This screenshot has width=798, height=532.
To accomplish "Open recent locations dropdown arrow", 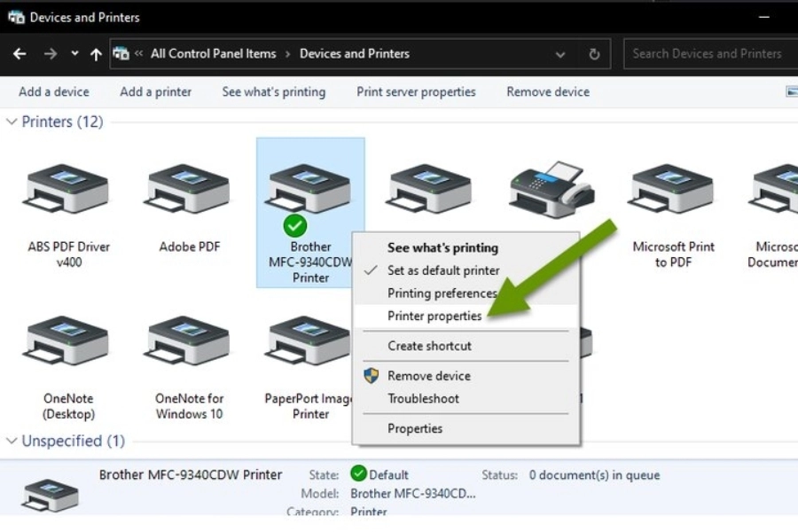I will [74, 54].
